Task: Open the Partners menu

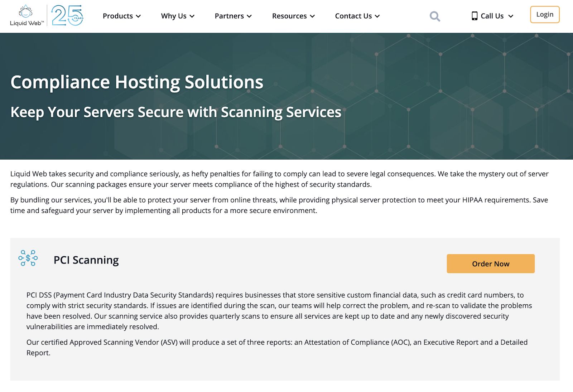Action: [233, 16]
